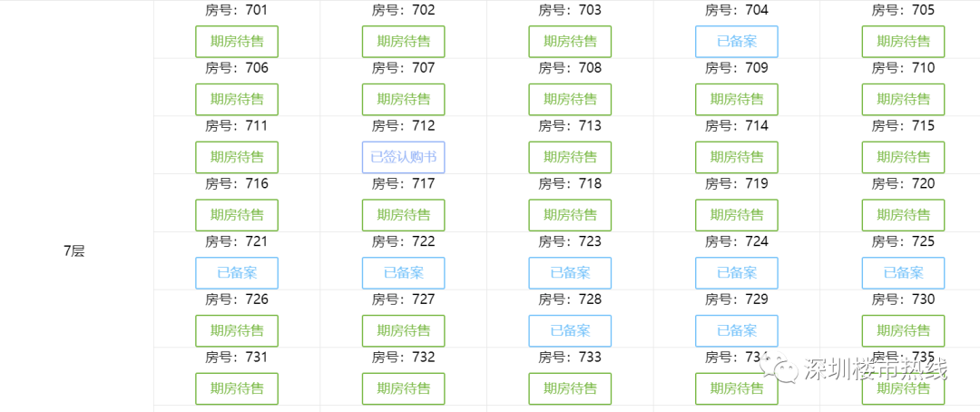Select the 期房待售 button for room 713
The width and height of the screenshot is (980, 412).
570,157
